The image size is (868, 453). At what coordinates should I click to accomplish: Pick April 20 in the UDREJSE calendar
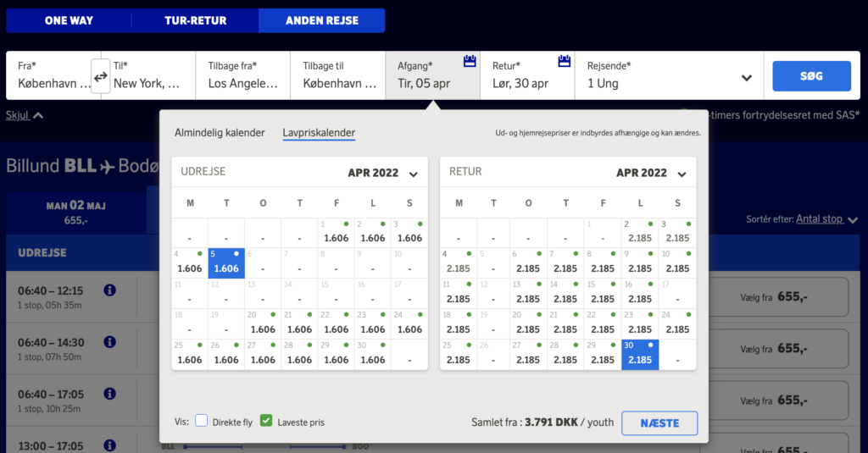click(263, 323)
